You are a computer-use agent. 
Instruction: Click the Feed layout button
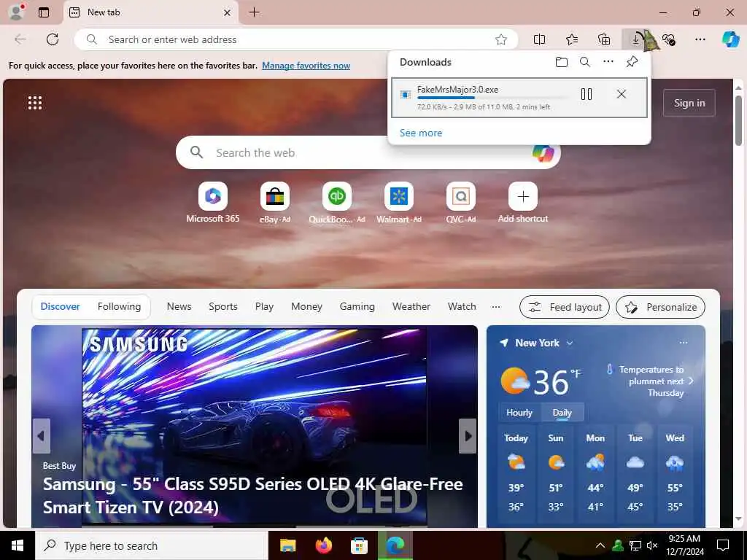coord(565,307)
